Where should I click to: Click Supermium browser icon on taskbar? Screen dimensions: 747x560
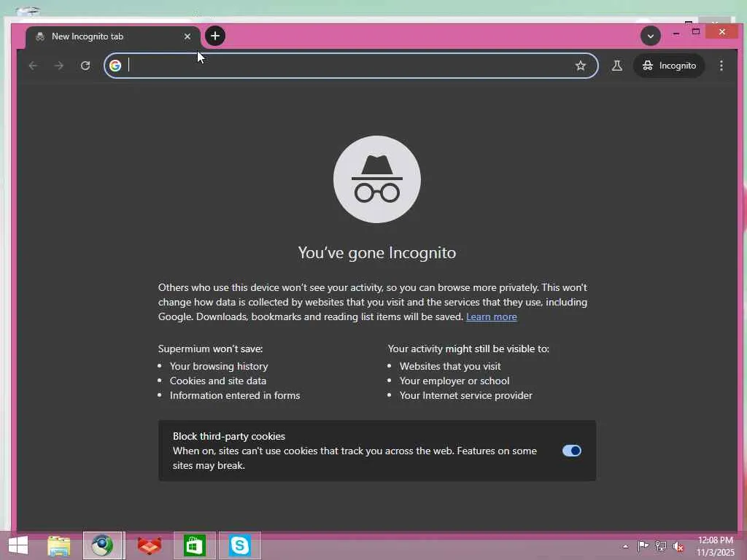pos(103,545)
